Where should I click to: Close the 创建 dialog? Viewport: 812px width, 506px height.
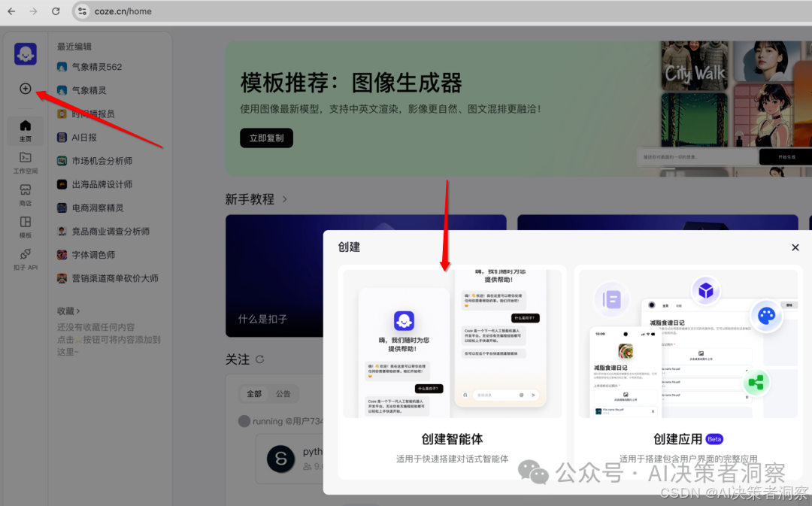(795, 247)
